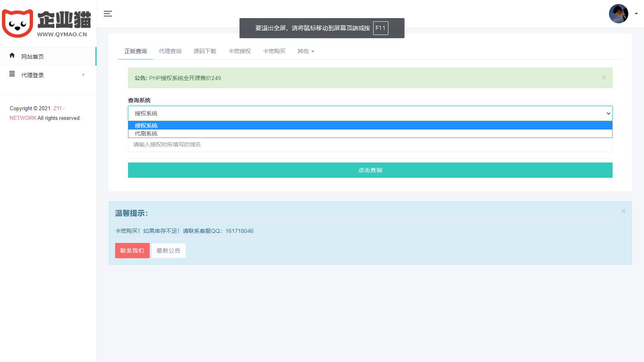
Task: Close the 温馨提示 info panel
Action: (x=623, y=211)
